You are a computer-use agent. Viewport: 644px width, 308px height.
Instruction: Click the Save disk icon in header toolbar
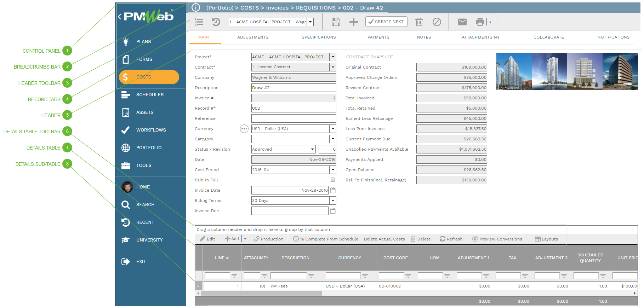click(336, 22)
